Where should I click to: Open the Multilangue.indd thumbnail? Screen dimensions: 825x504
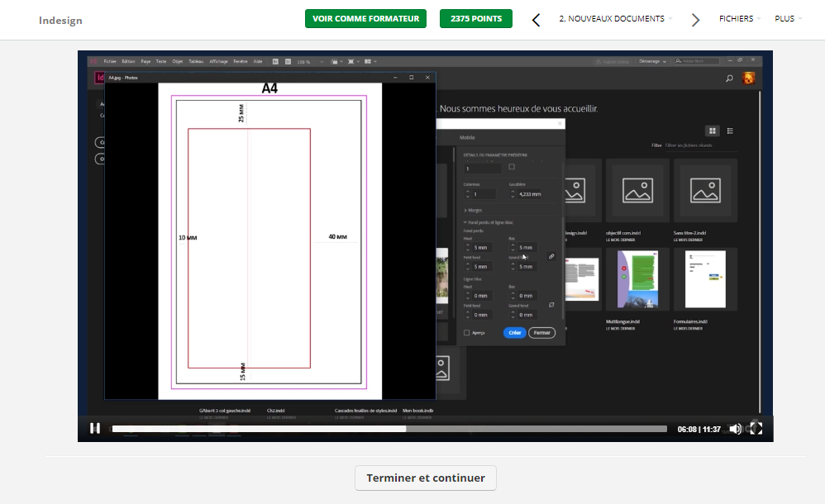637,278
